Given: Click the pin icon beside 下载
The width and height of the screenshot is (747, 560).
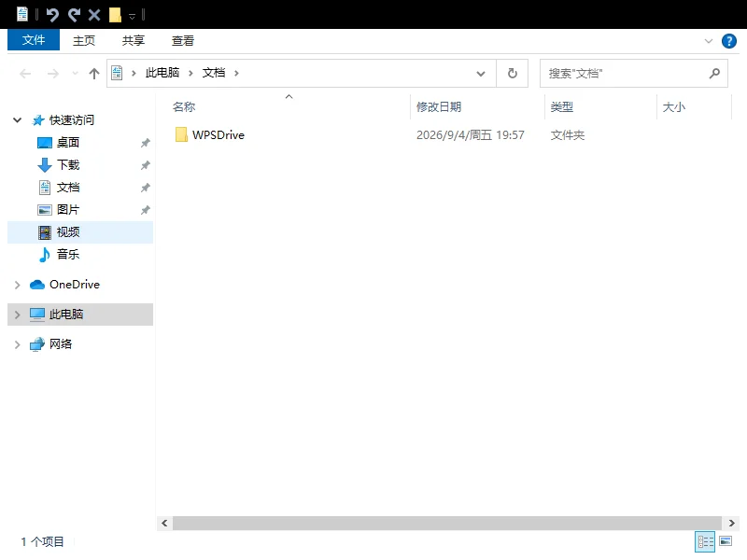Looking at the screenshot, I should click(146, 165).
